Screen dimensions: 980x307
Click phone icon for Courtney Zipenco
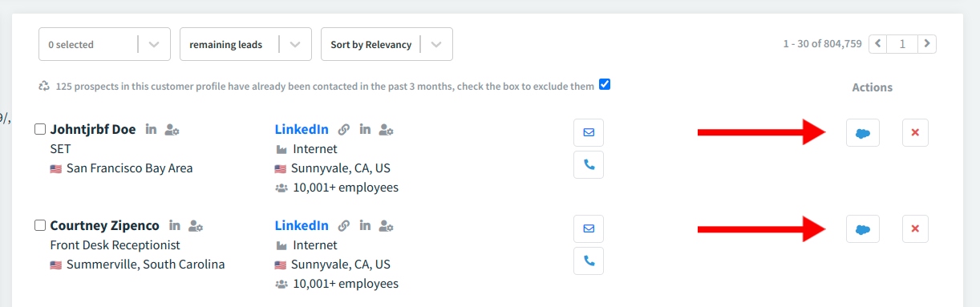(589, 261)
